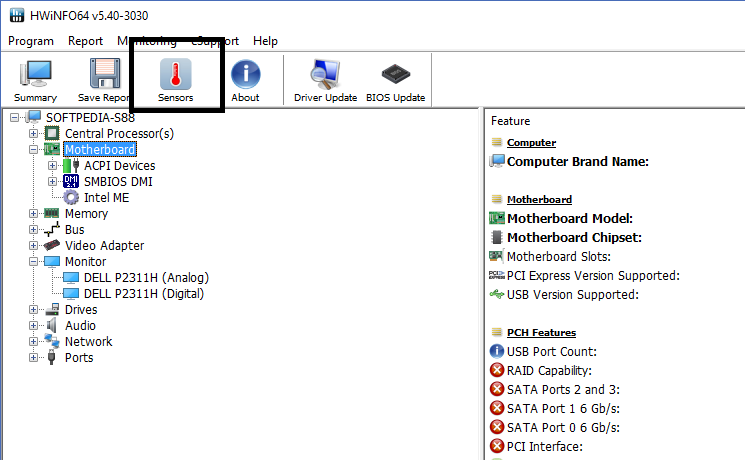Select DELL P2311H (Analog) monitor
The image size is (745, 460).
(x=146, y=278)
